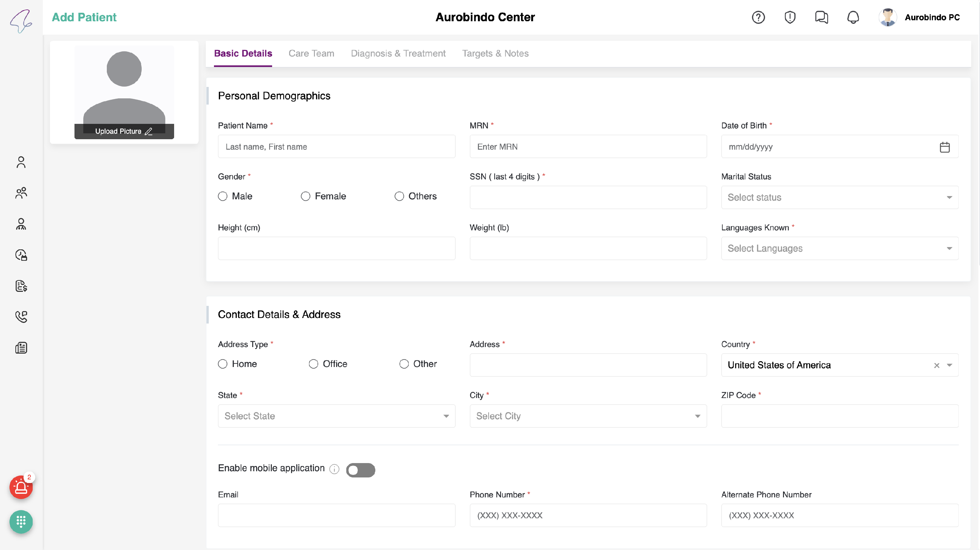Viewport: 980px width, 550px height.
Task: Select the Female gender radio button
Action: 305,196
